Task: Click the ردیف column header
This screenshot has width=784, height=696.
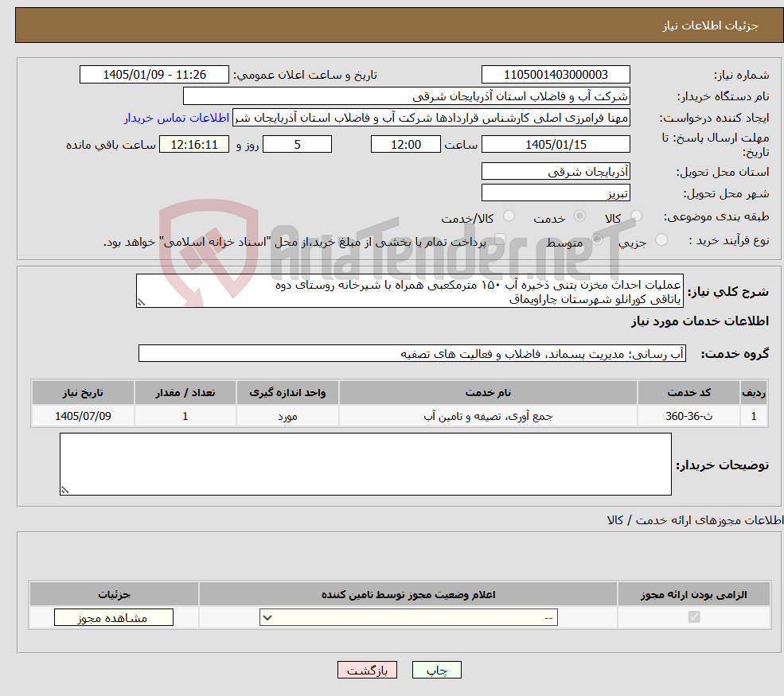Action: coord(754,393)
